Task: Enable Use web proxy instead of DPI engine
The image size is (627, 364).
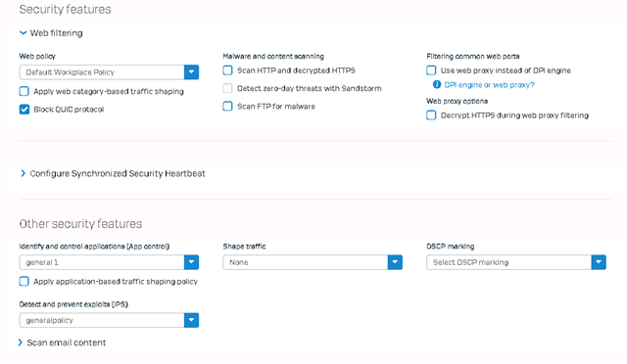Action: 431,70
